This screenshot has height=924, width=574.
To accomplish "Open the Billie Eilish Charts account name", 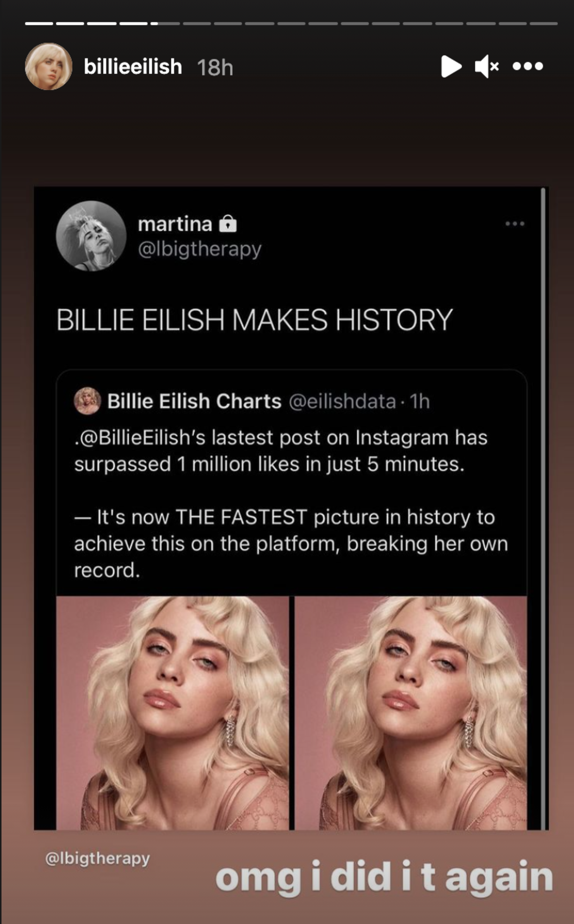I will 194,401.
